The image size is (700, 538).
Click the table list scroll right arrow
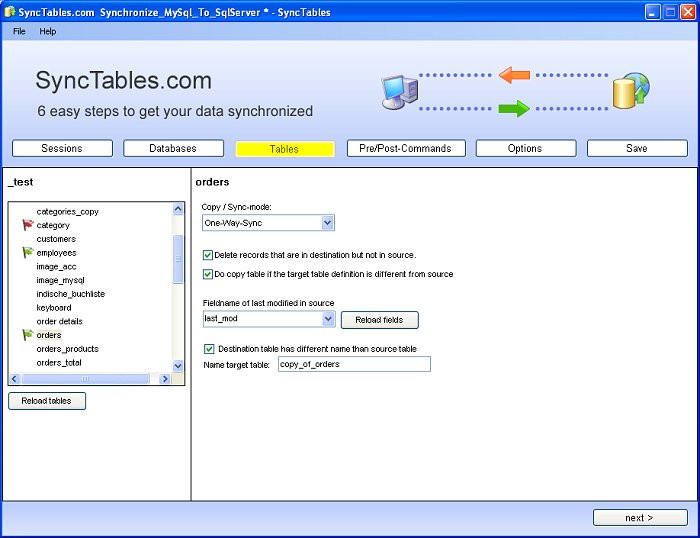coord(165,379)
